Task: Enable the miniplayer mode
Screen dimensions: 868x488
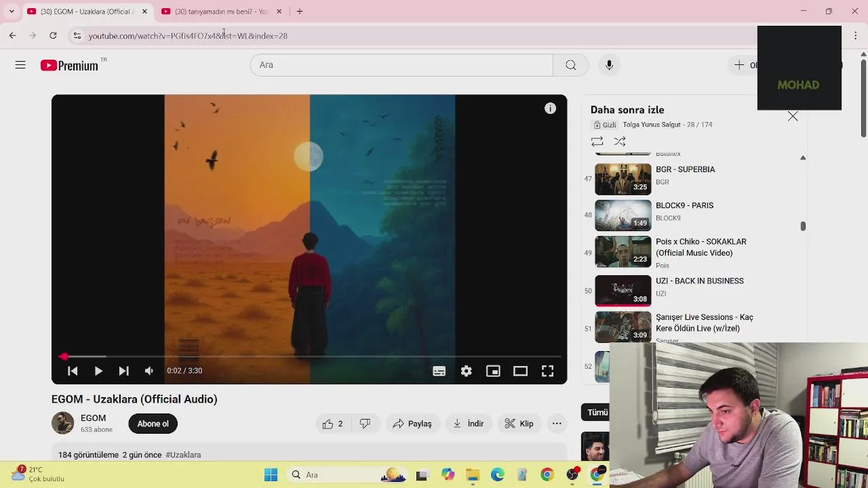Action: (493, 371)
